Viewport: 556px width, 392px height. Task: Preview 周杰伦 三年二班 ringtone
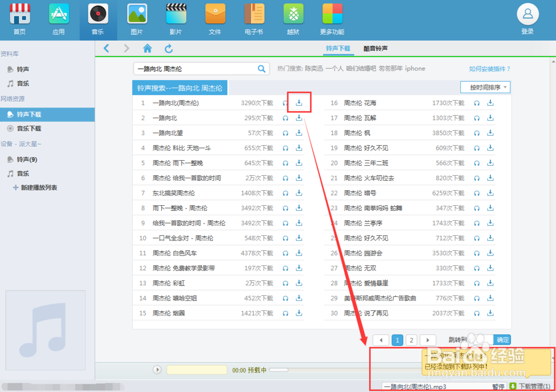477,163
